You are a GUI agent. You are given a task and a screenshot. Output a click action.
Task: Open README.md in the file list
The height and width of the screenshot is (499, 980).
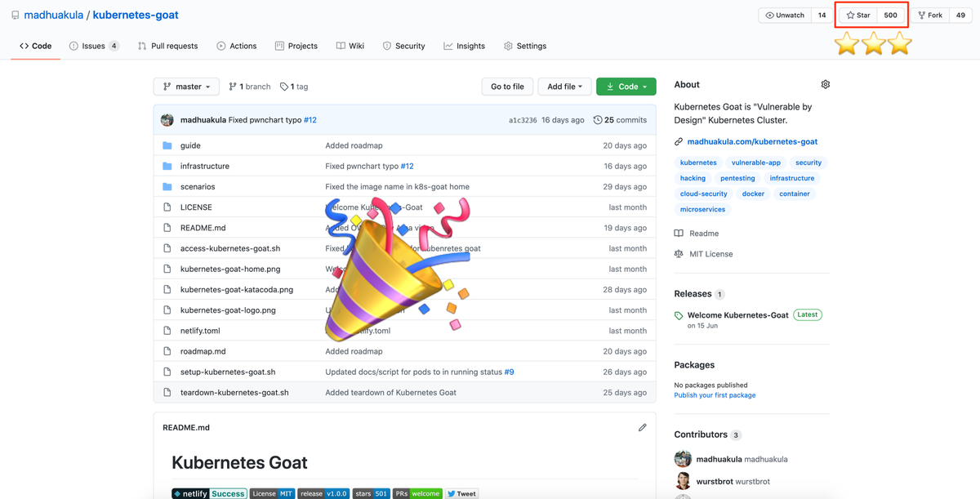[x=203, y=228]
